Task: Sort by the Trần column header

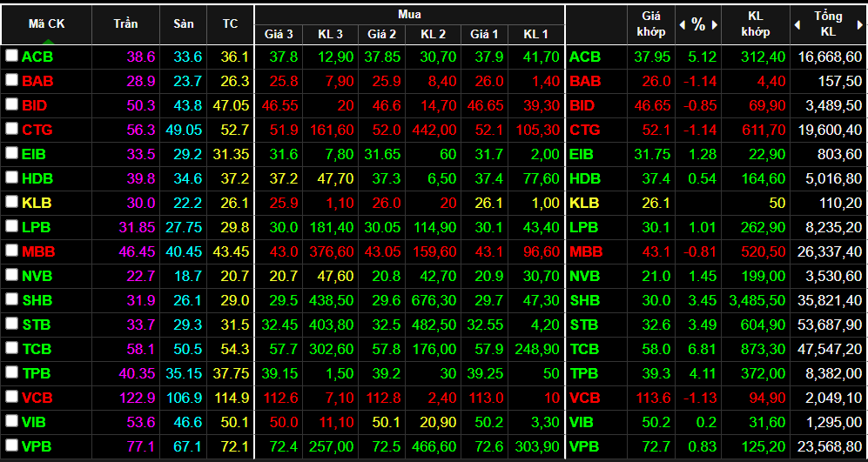Action: [125, 24]
